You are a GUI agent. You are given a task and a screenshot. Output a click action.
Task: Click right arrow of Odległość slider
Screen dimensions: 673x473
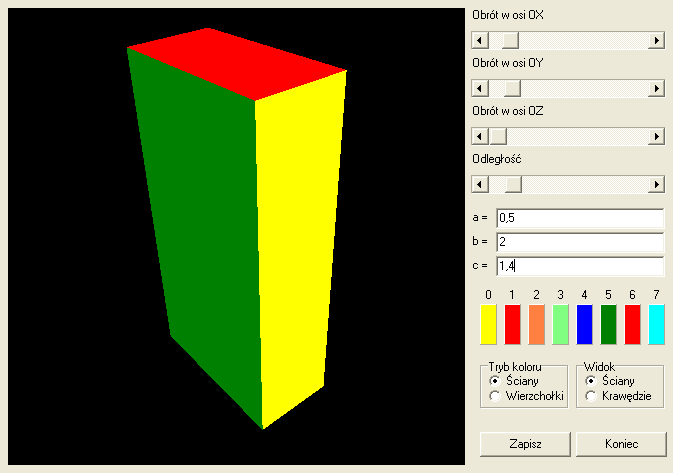657,184
